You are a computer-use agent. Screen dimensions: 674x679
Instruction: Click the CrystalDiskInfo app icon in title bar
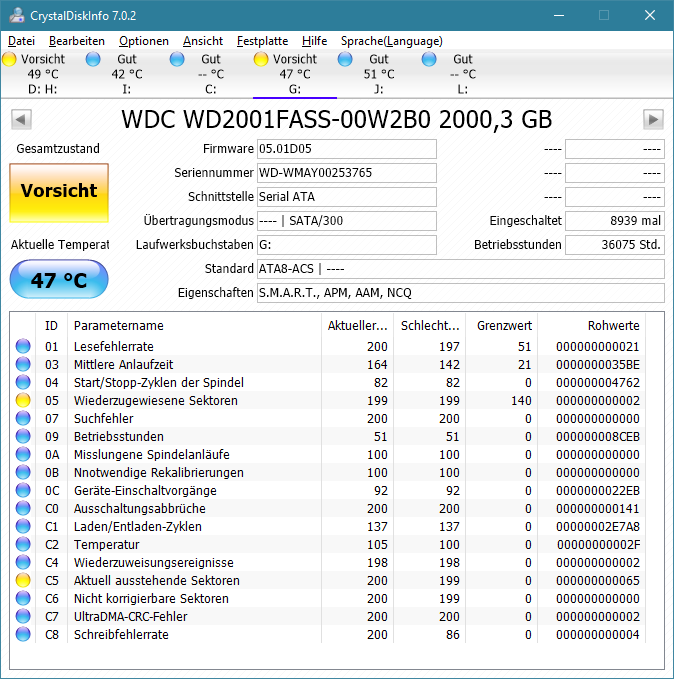(x=16, y=15)
